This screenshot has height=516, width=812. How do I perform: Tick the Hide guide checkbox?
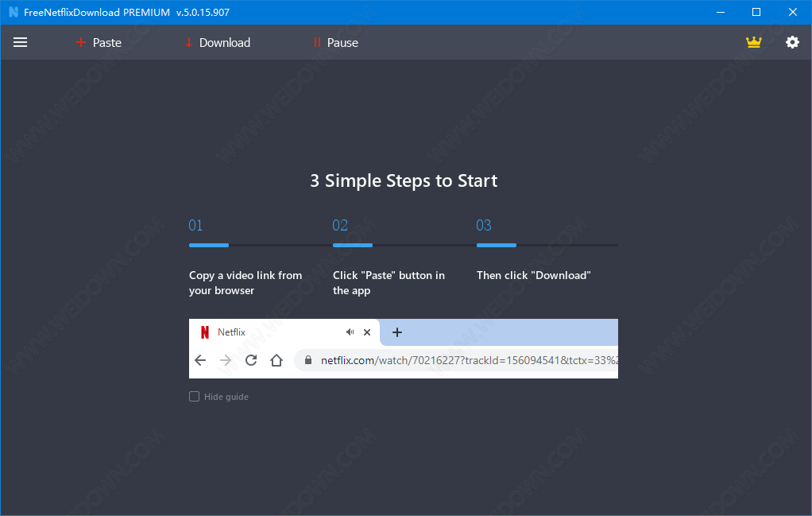[x=194, y=396]
